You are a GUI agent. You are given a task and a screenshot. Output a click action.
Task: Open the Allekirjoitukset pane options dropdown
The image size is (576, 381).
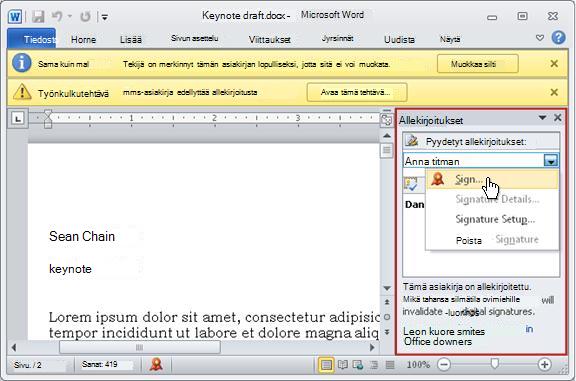[542, 118]
